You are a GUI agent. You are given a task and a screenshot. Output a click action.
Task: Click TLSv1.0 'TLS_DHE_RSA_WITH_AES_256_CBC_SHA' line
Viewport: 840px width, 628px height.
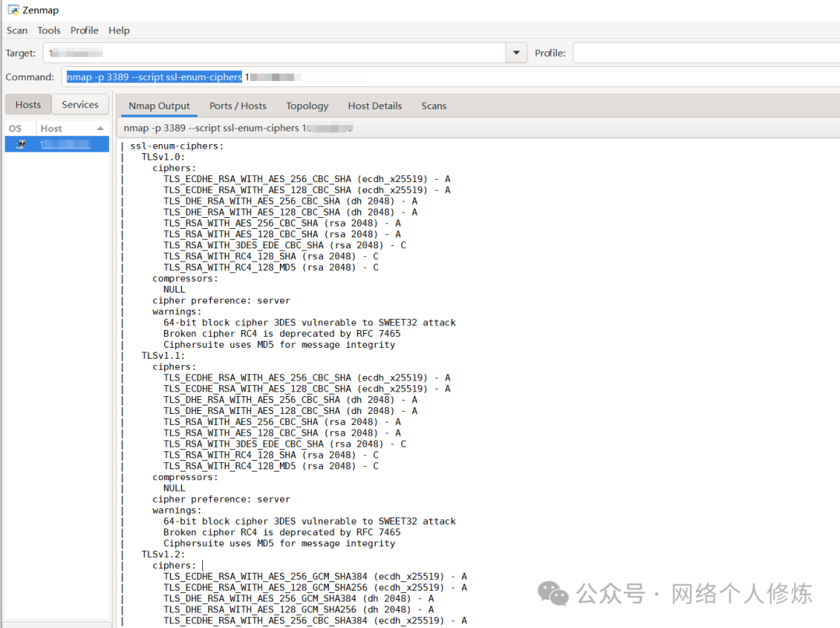click(x=290, y=202)
